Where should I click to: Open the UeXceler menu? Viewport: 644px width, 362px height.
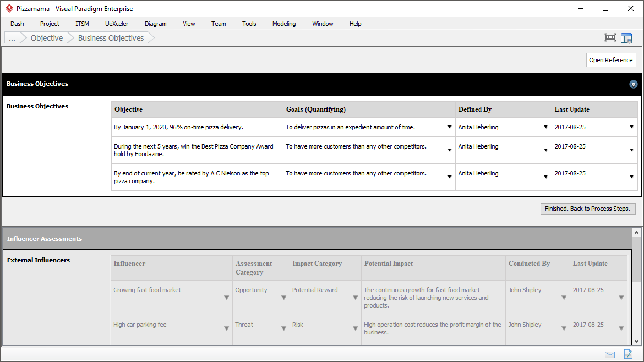tap(117, 24)
